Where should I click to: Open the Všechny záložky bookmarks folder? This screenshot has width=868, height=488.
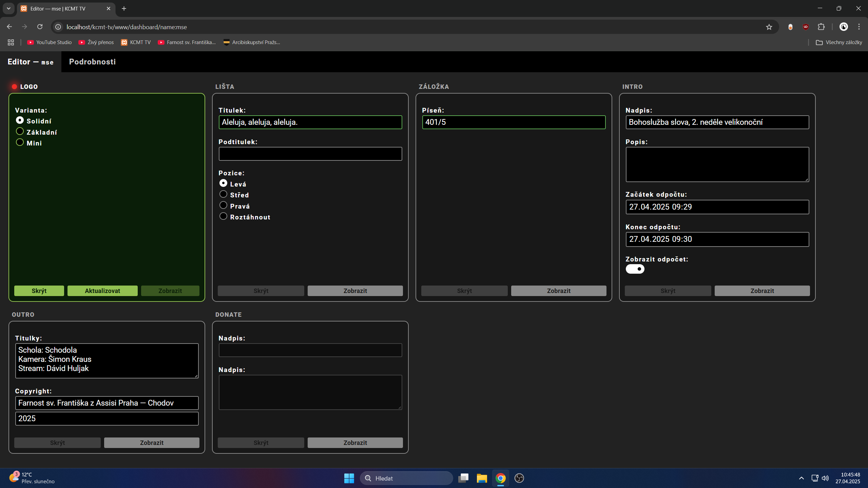point(839,42)
